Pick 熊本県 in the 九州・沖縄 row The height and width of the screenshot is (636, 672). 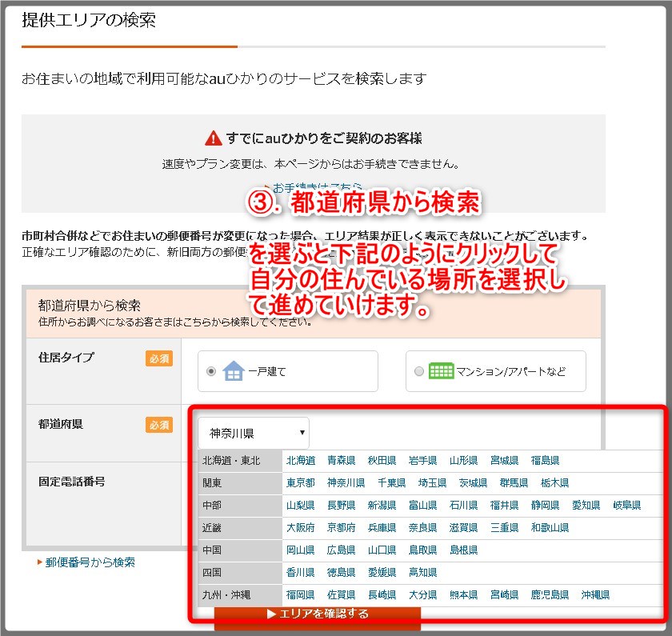pyautogui.click(x=463, y=594)
